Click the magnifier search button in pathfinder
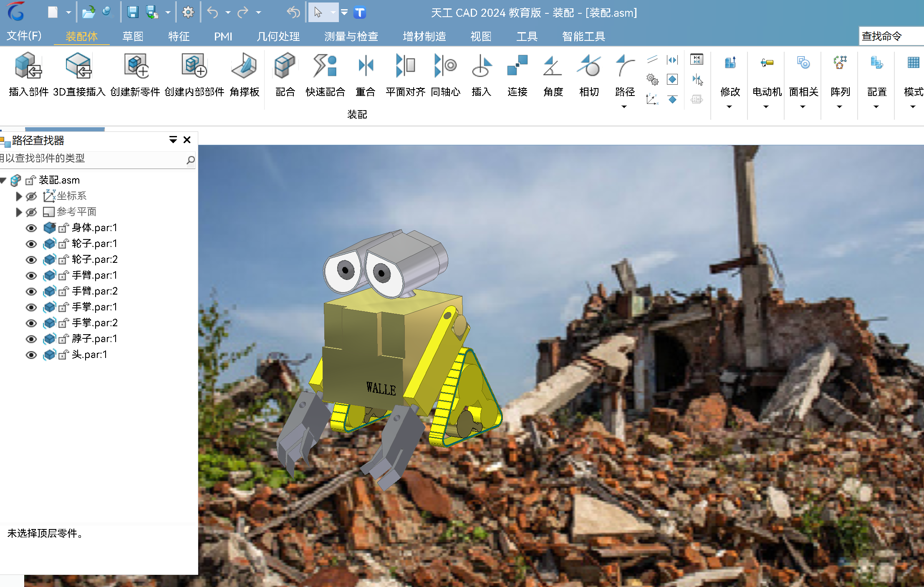Image resolution: width=924 pixels, height=587 pixels. (190, 159)
